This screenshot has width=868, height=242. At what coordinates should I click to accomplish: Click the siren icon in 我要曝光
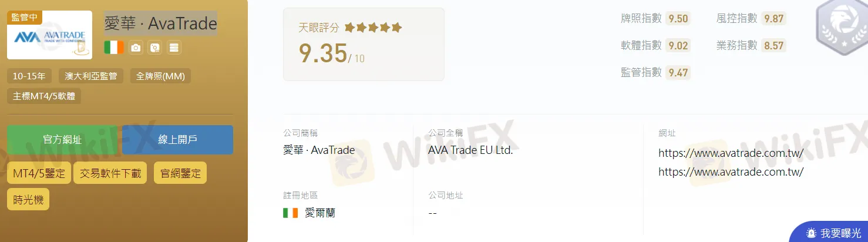coord(812,233)
